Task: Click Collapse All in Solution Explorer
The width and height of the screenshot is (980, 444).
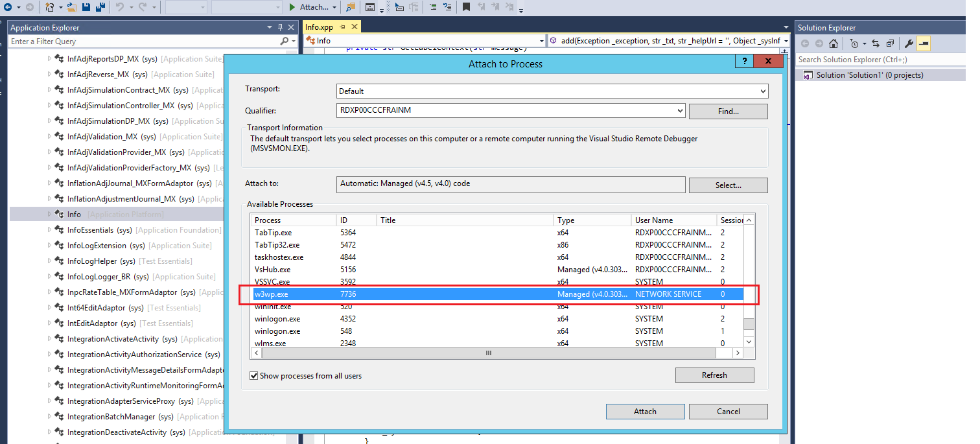Action: click(890, 43)
